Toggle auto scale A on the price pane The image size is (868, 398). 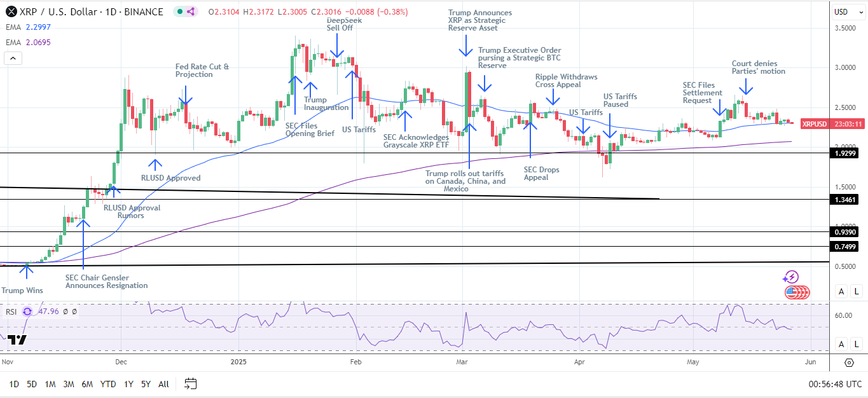841,291
